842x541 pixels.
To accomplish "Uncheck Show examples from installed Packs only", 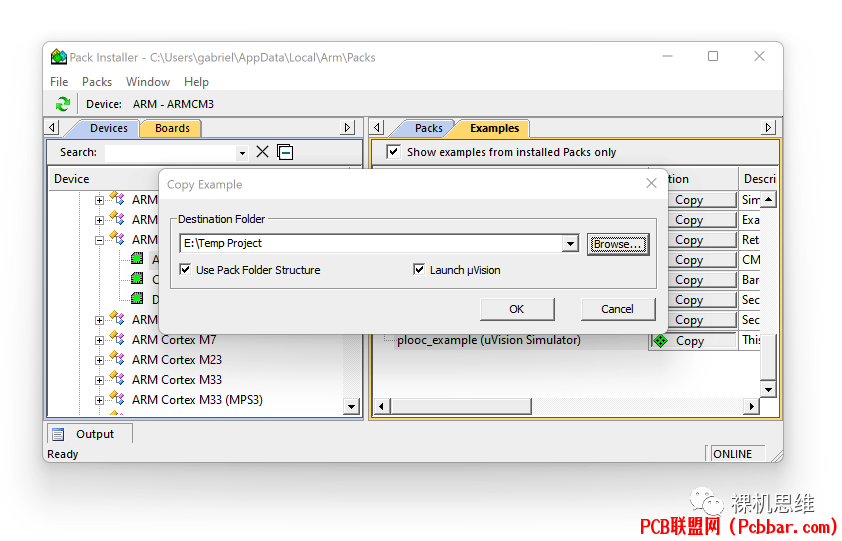I will coord(393,152).
